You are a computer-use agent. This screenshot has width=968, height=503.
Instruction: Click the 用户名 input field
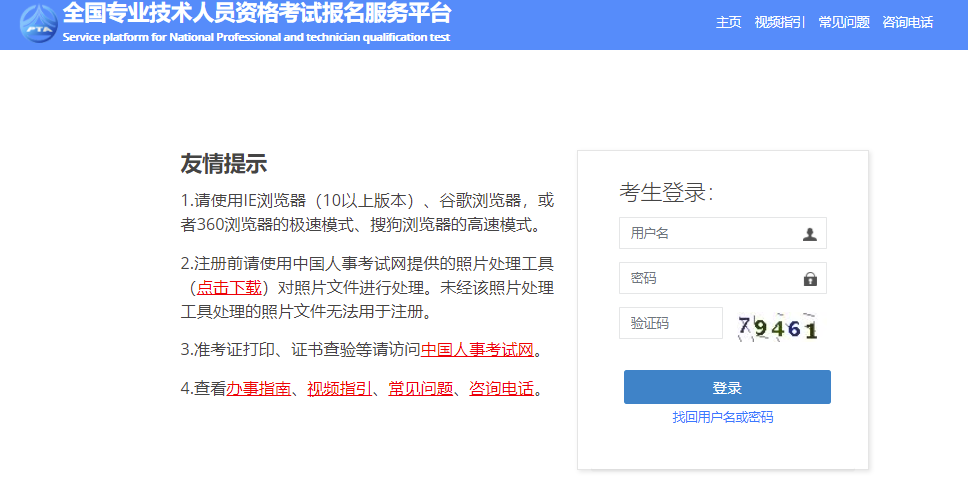[x=710, y=234]
